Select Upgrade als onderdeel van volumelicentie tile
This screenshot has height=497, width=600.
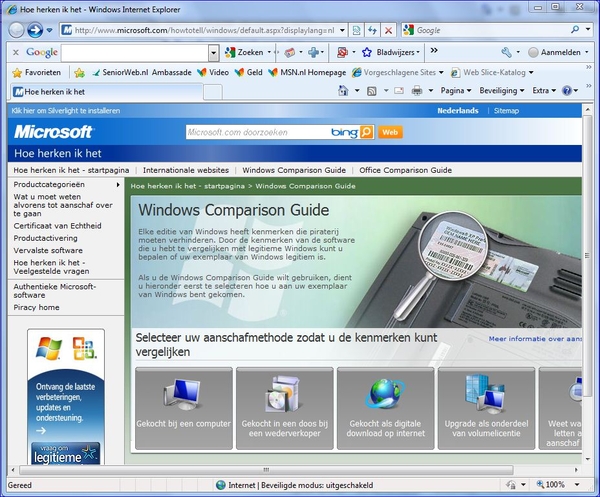tap(486, 408)
